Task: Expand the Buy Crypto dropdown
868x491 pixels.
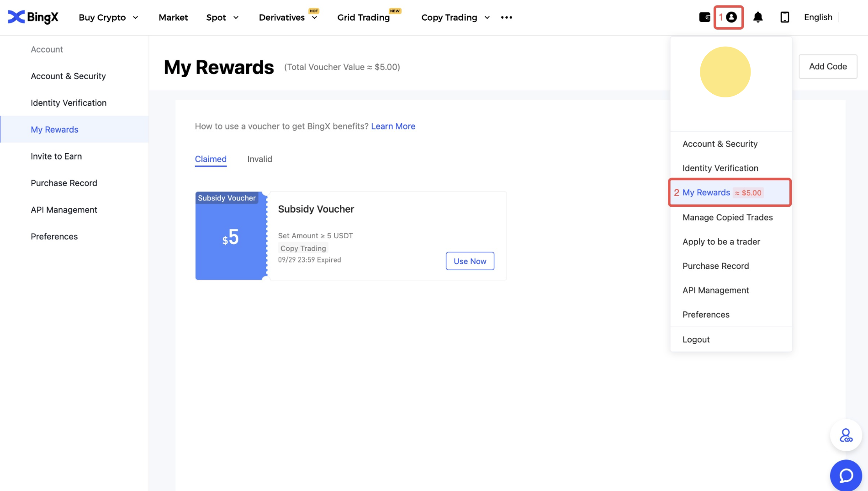Action: tap(108, 17)
